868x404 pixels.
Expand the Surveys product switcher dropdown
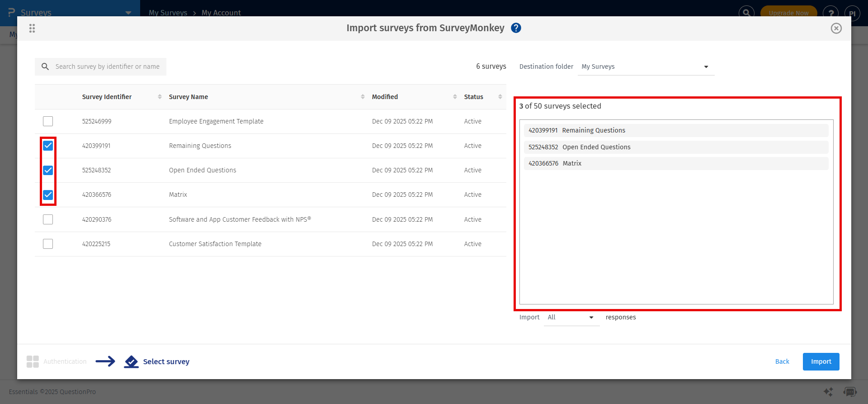(128, 13)
